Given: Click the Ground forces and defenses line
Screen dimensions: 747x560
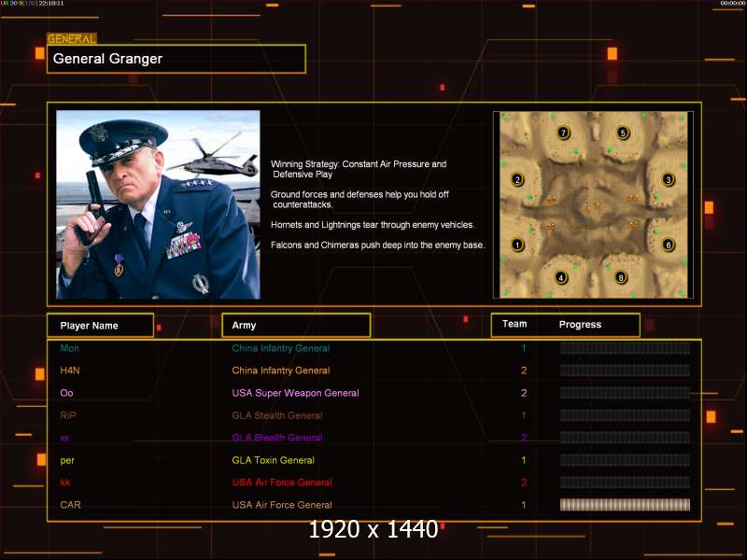Looking at the screenshot, I should [359, 200].
